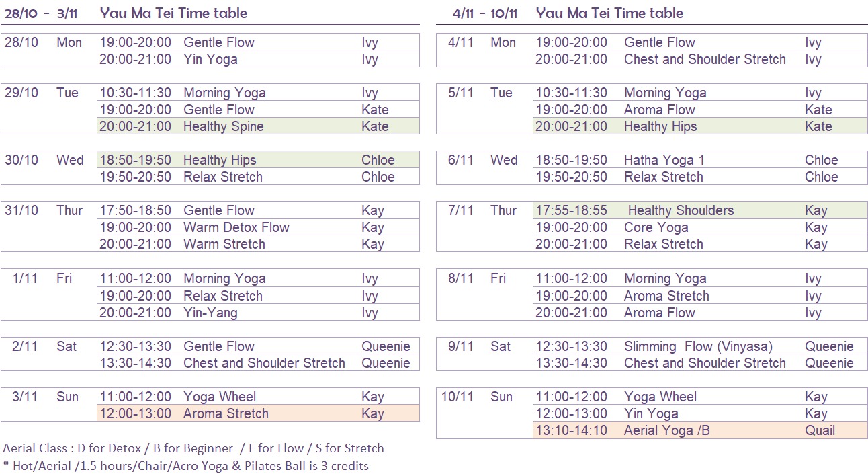Select the Healthy Hips class with Kate on 5/11
868x474 pixels.
click(700, 126)
